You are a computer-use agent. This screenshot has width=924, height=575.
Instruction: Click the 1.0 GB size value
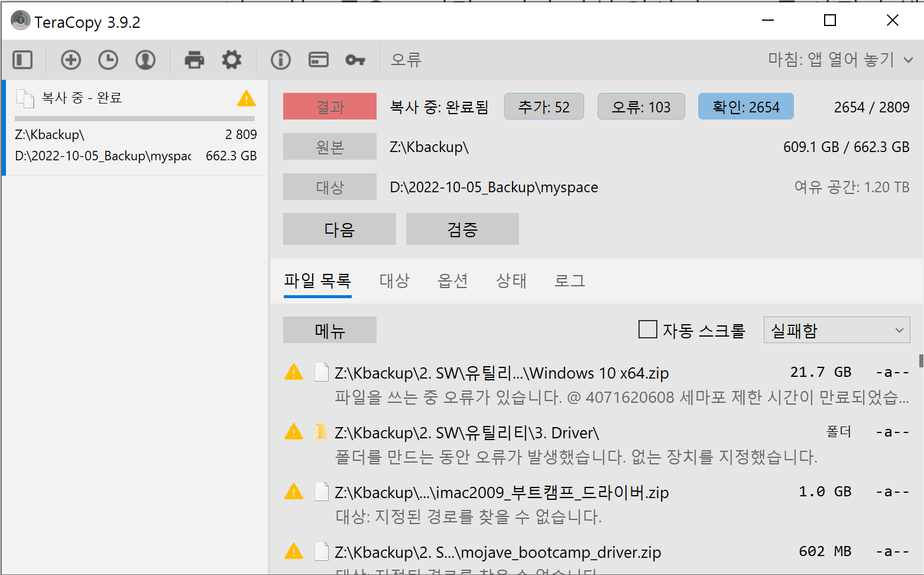[825, 492]
